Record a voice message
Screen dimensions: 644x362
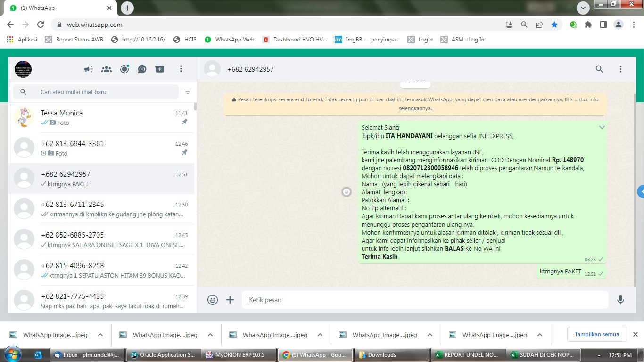[x=620, y=300]
